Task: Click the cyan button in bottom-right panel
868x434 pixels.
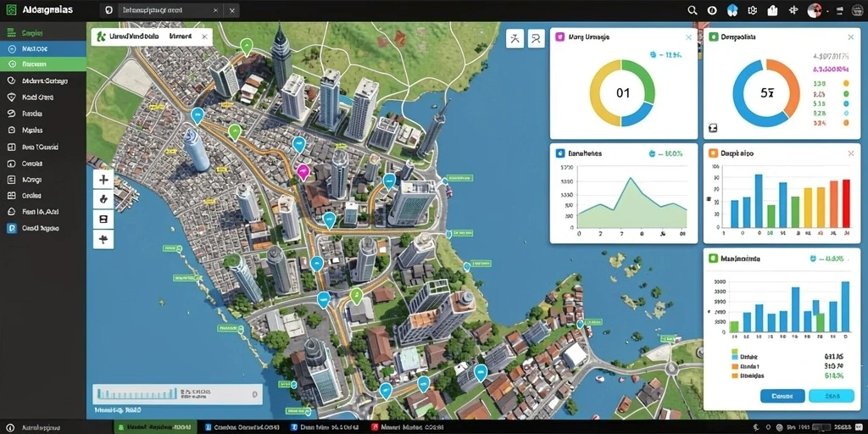Action: (x=832, y=396)
